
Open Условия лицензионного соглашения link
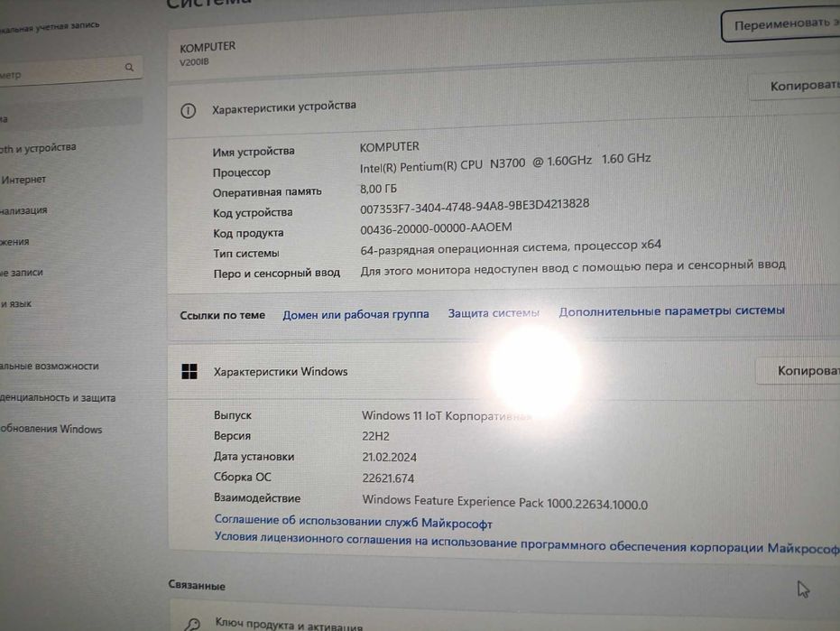(x=527, y=543)
